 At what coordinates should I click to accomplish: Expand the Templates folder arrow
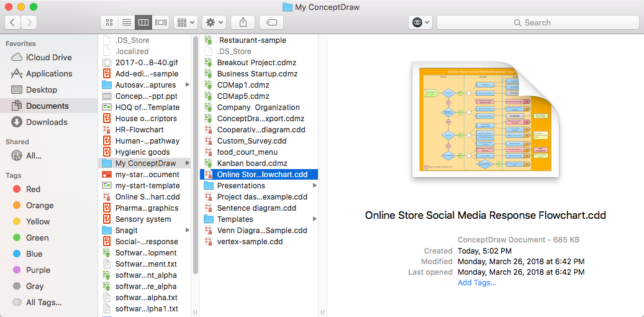pyautogui.click(x=315, y=219)
